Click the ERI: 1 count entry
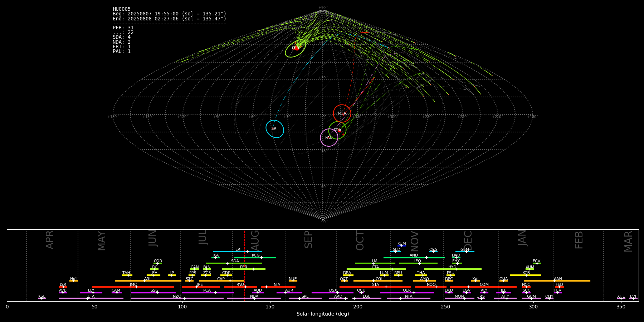644x322 pixels. point(122,47)
